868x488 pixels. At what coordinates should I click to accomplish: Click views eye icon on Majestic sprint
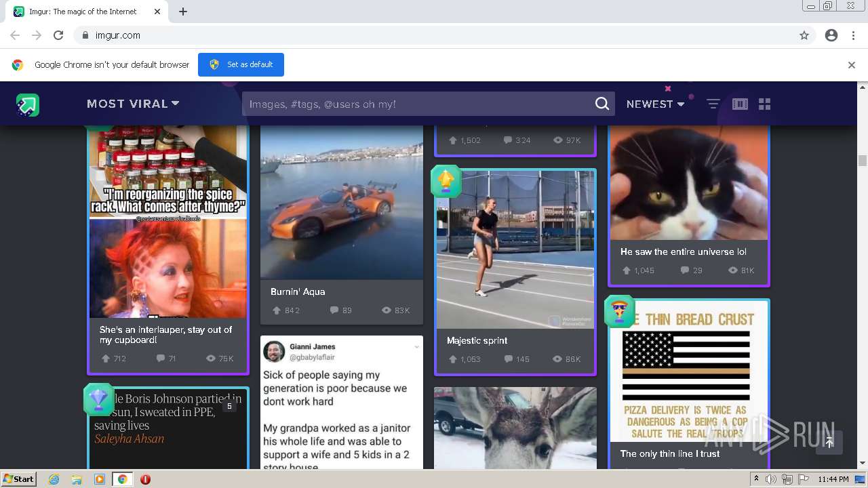click(558, 359)
